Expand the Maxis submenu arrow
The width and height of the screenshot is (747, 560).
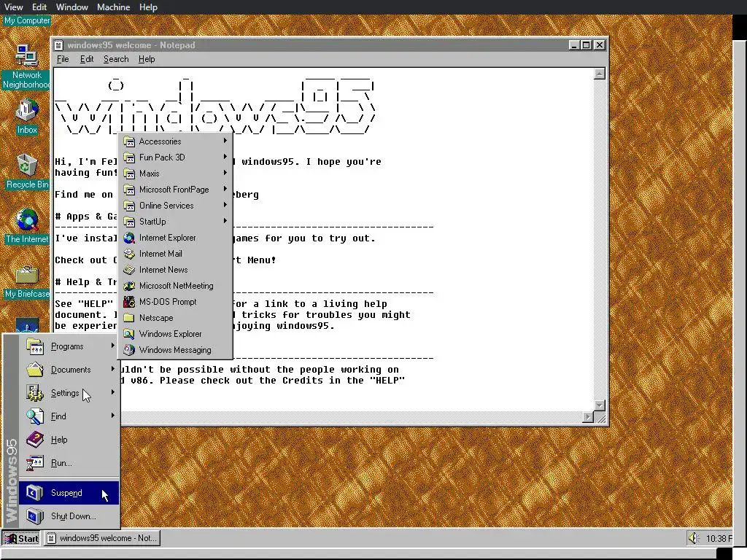point(225,173)
